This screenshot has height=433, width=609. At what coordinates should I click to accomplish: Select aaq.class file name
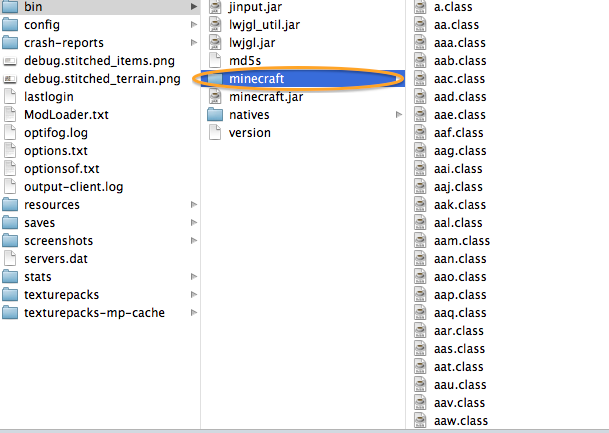[460, 313]
